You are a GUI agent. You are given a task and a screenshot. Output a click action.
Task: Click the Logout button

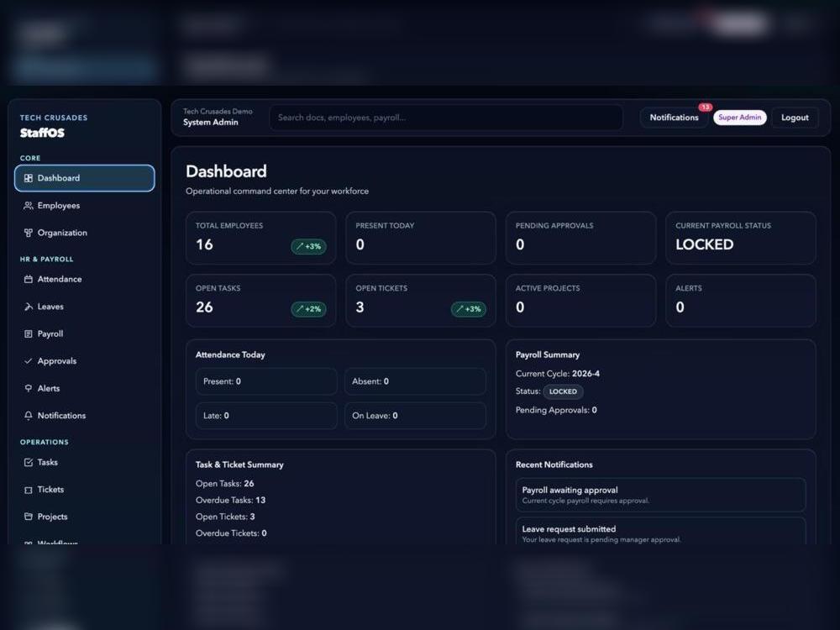click(795, 118)
